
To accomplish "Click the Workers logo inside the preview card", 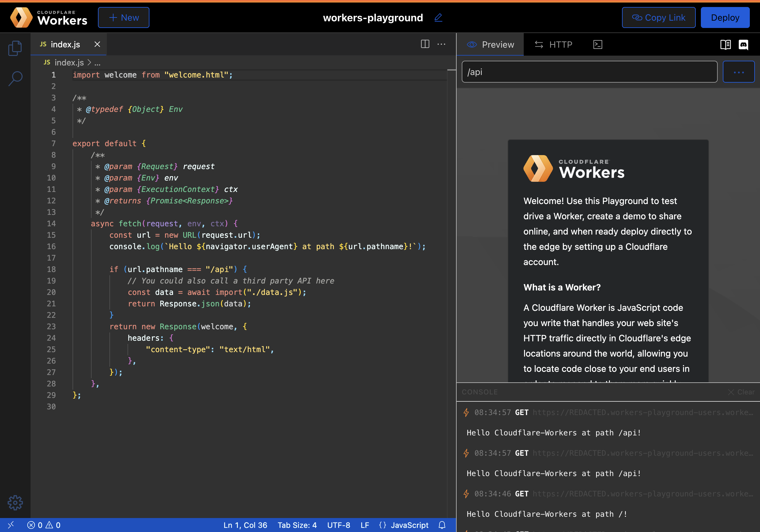I will [574, 168].
